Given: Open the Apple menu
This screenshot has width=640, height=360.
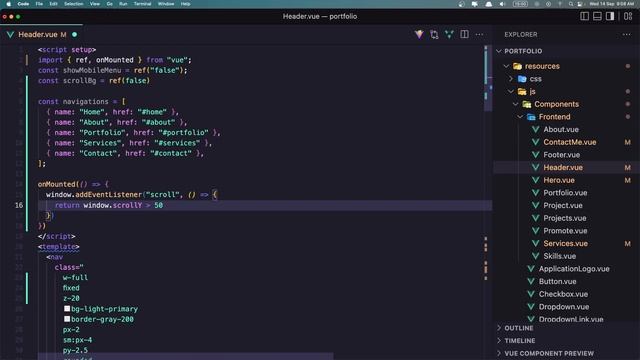Looking at the screenshot, I should (x=8, y=4).
